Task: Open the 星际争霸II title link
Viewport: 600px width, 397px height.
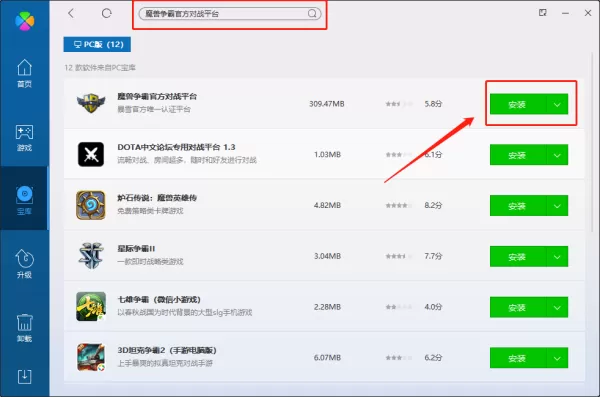Action: pos(136,248)
